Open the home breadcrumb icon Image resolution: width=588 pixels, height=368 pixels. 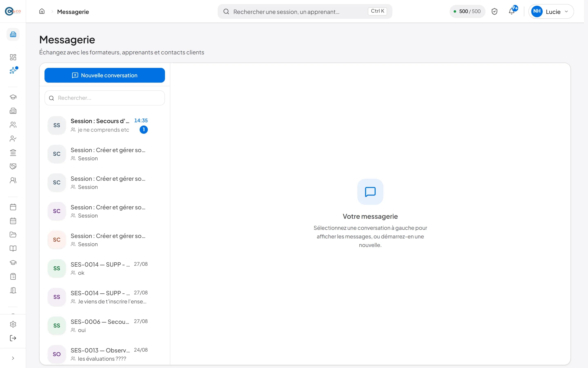(42, 11)
